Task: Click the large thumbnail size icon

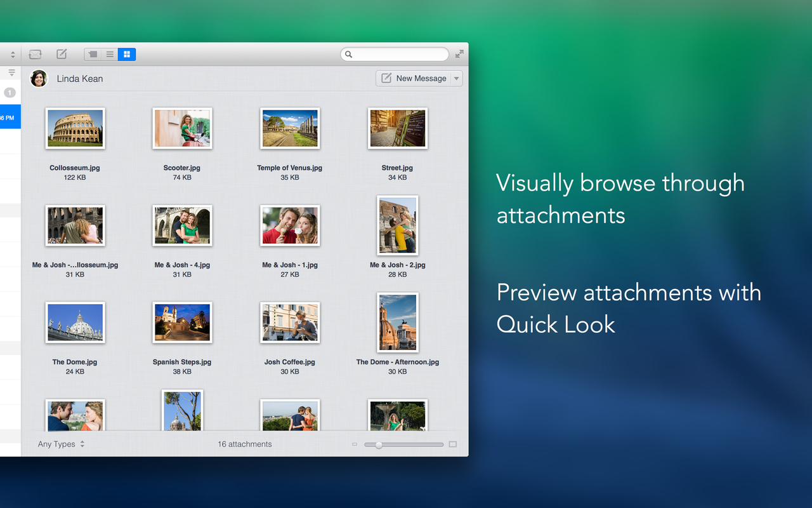Action: [452, 444]
